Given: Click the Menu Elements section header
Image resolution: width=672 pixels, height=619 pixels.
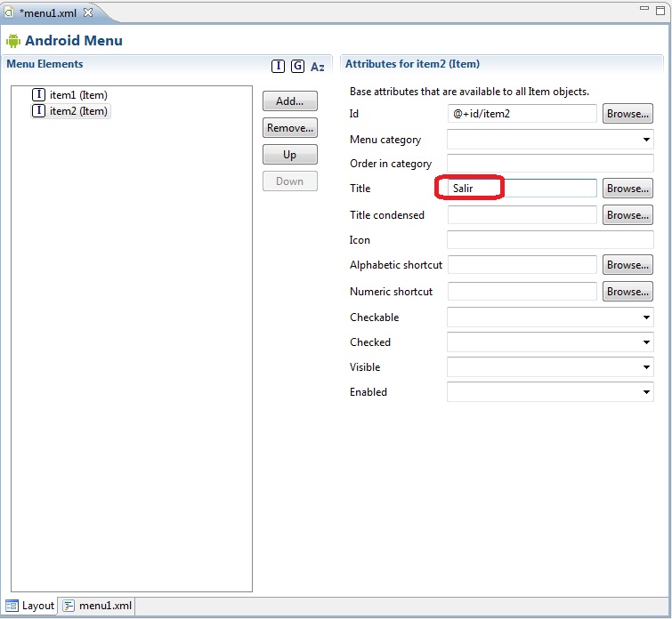Looking at the screenshot, I should pyautogui.click(x=45, y=64).
